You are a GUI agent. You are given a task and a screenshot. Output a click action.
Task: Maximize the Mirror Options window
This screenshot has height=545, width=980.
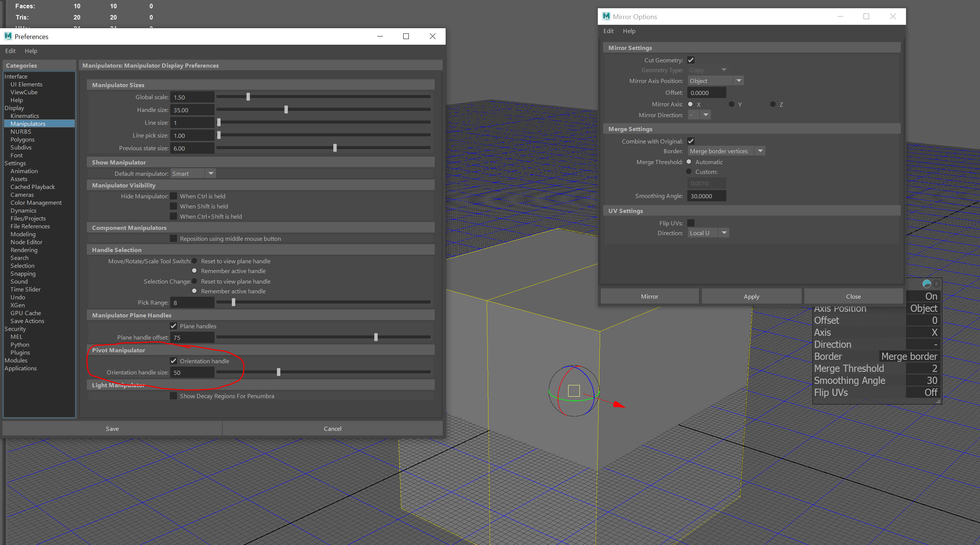click(866, 17)
